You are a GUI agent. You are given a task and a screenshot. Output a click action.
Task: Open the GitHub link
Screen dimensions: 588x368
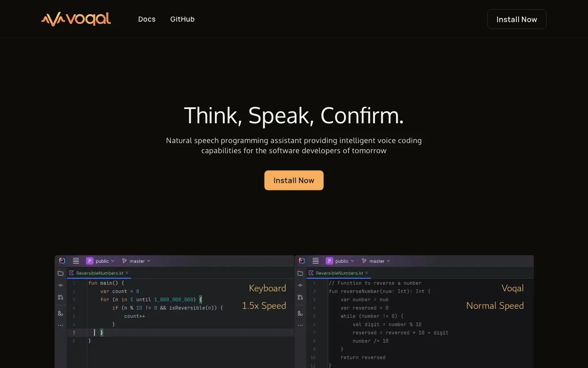click(182, 19)
